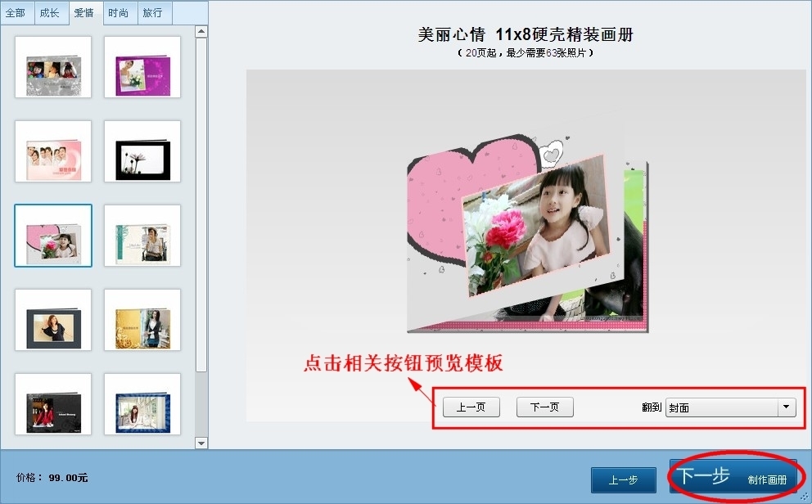Click the 下一页 next page button

coord(544,407)
